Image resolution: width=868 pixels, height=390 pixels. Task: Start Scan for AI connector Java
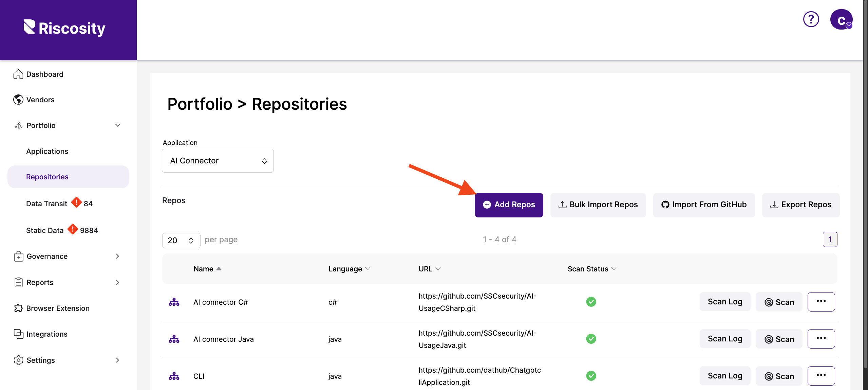click(x=779, y=339)
